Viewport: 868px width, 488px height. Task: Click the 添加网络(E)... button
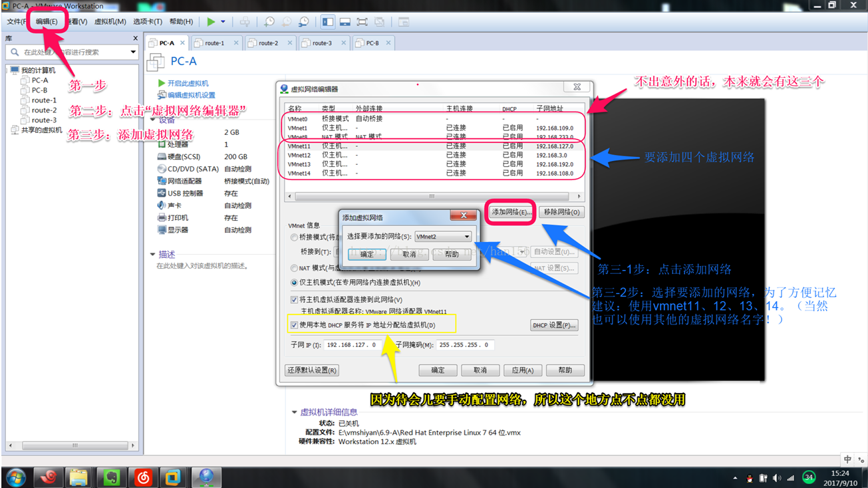coord(511,212)
